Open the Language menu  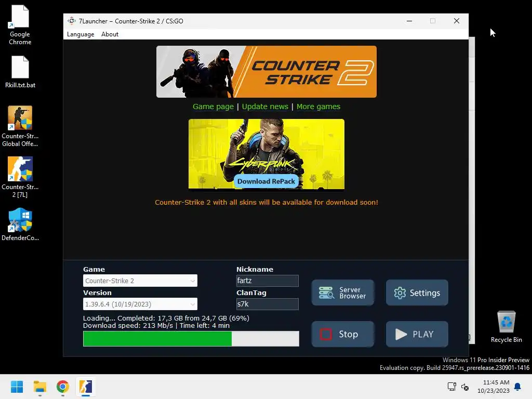(81, 34)
